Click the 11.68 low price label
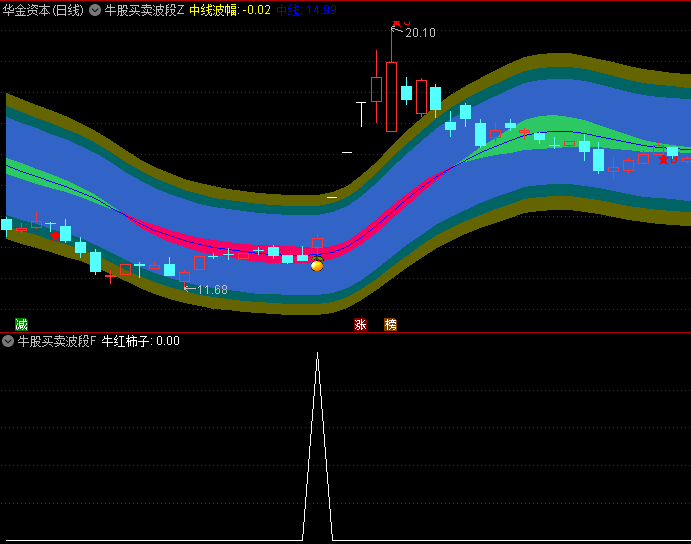Viewport: 691px width, 544px height. pyautogui.click(x=212, y=290)
